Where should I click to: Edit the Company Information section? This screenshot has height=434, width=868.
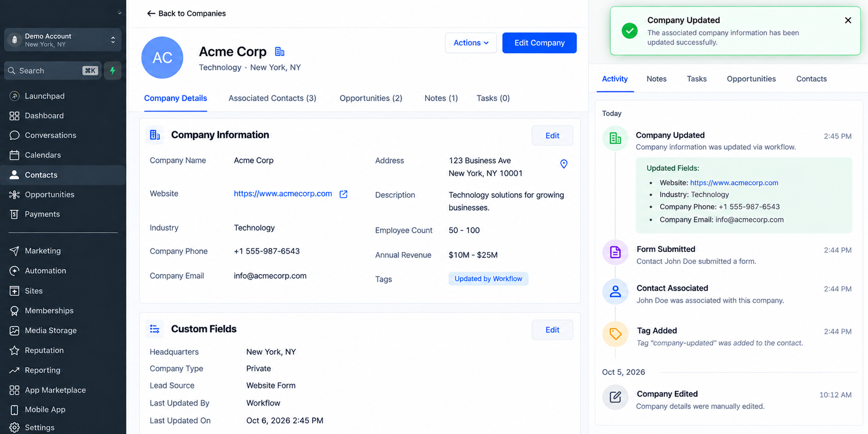(552, 136)
